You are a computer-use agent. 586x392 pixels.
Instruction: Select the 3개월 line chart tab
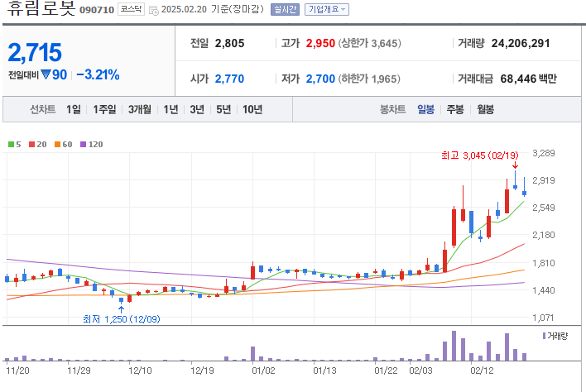click(x=139, y=109)
